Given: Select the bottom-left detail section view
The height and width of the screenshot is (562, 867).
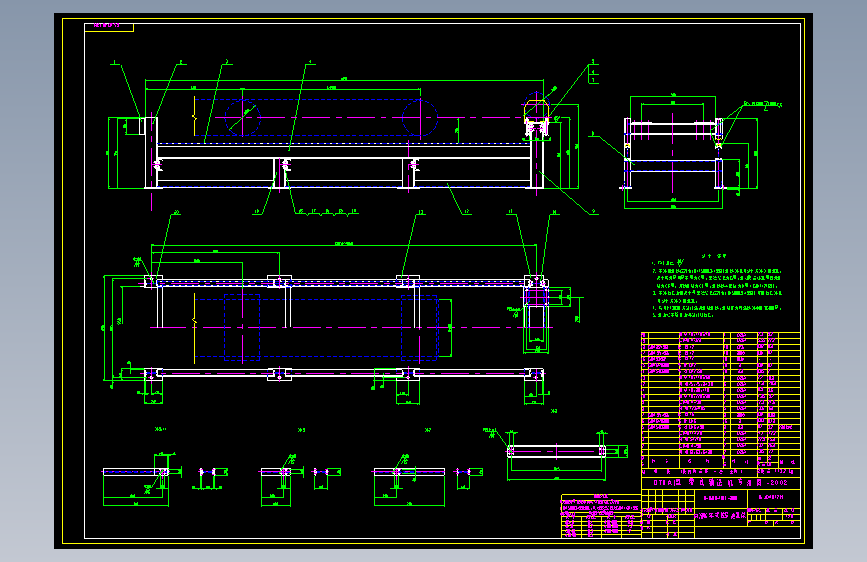Looking at the screenshot, I should (x=142, y=480).
